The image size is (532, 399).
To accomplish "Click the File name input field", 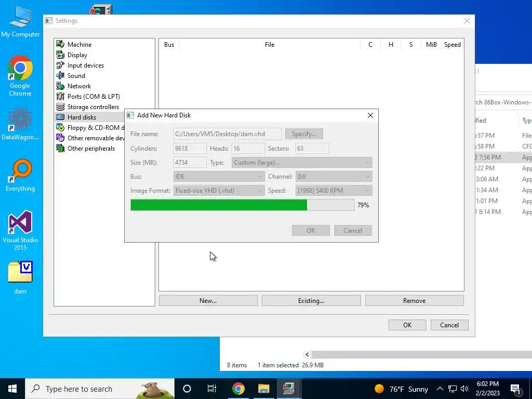I will coord(228,134).
